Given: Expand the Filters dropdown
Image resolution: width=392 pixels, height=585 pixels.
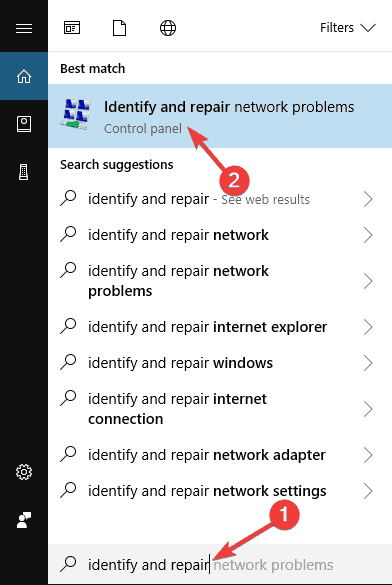Looking at the screenshot, I should 348,28.
